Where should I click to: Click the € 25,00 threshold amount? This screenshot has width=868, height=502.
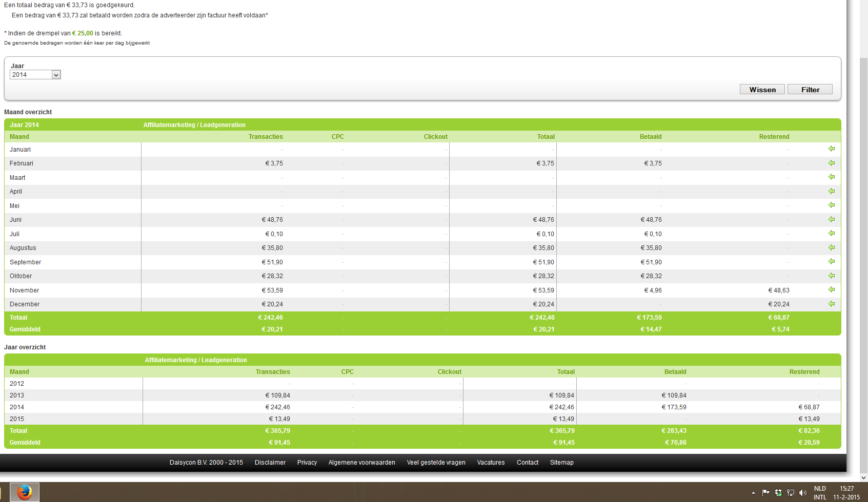[x=83, y=33]
